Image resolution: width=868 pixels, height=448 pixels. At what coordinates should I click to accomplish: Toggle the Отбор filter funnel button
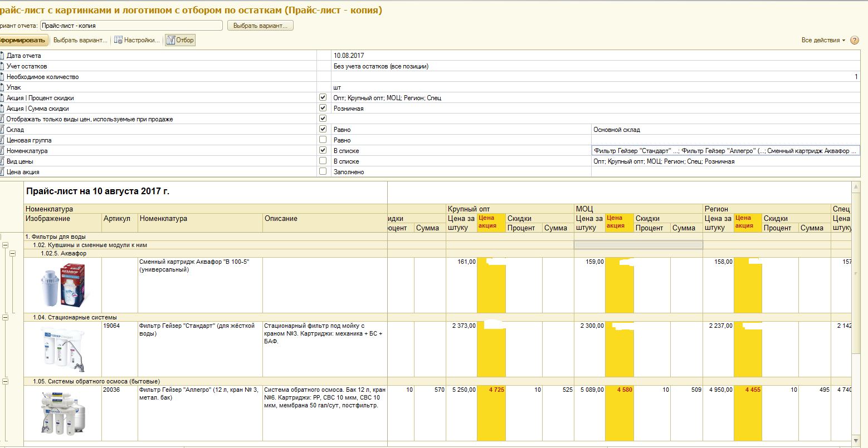(x=180, y=40)
